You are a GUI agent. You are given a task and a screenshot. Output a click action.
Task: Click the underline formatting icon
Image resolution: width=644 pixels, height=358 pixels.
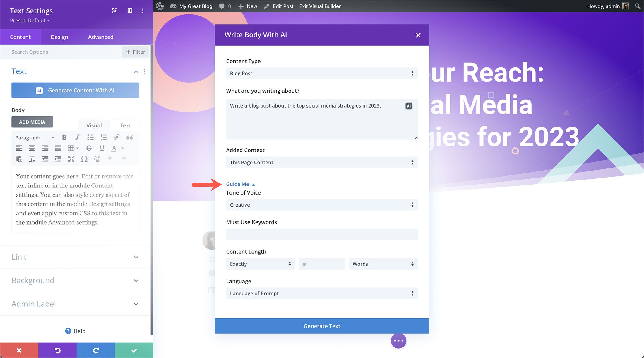pyautogui.click(x=102, y=148)
